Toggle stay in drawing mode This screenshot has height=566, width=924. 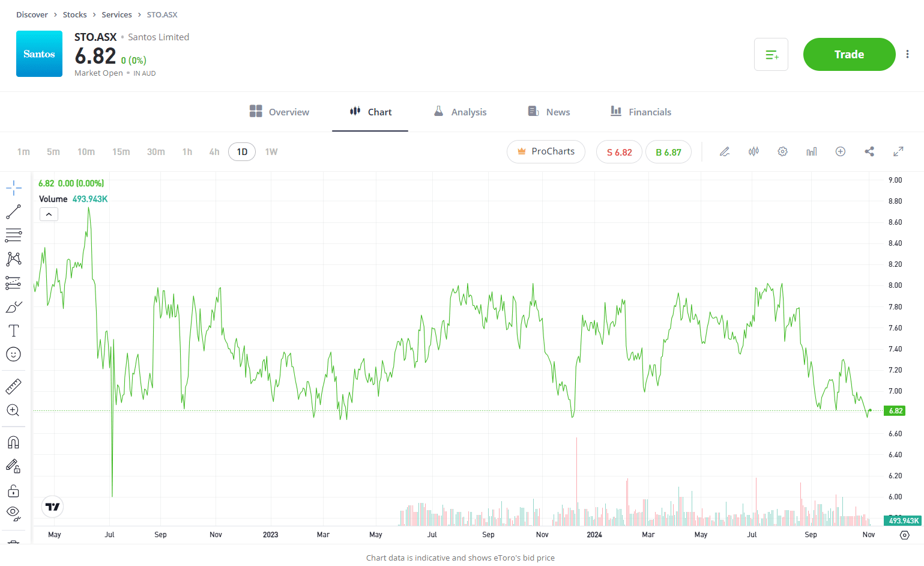coord(14,466)
